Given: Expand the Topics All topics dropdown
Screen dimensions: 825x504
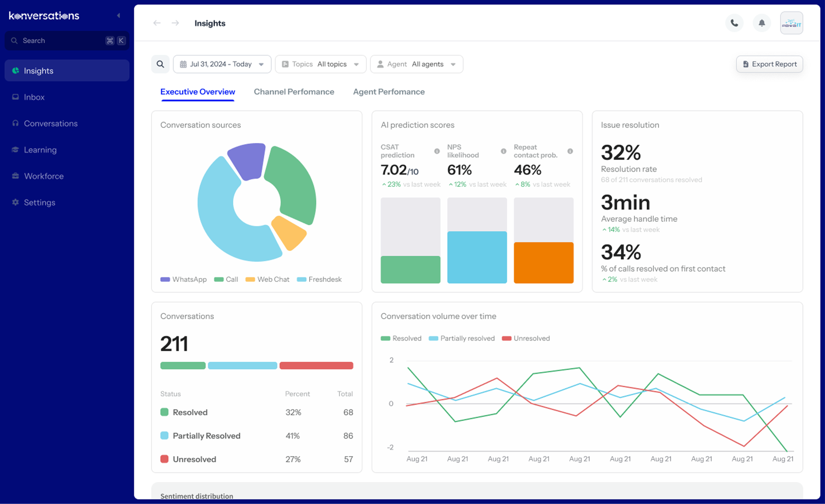Looking at the screenshot, I should [320, 64].
